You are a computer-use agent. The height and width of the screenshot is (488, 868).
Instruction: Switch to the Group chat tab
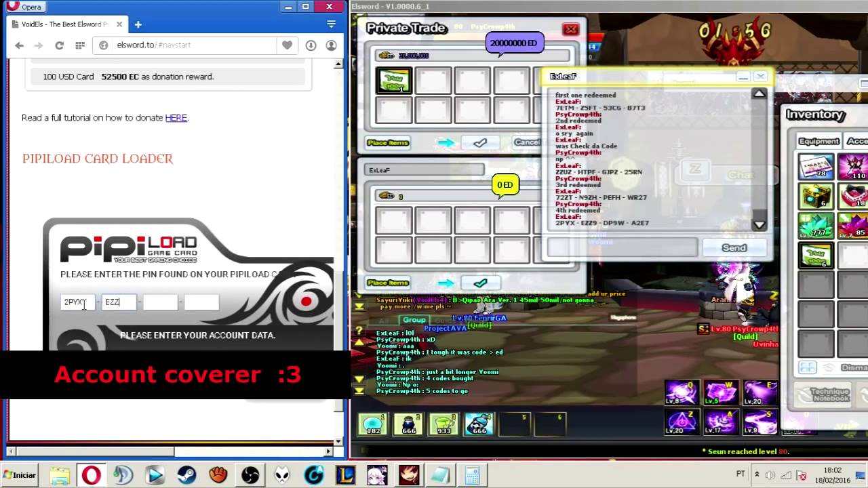414,320
